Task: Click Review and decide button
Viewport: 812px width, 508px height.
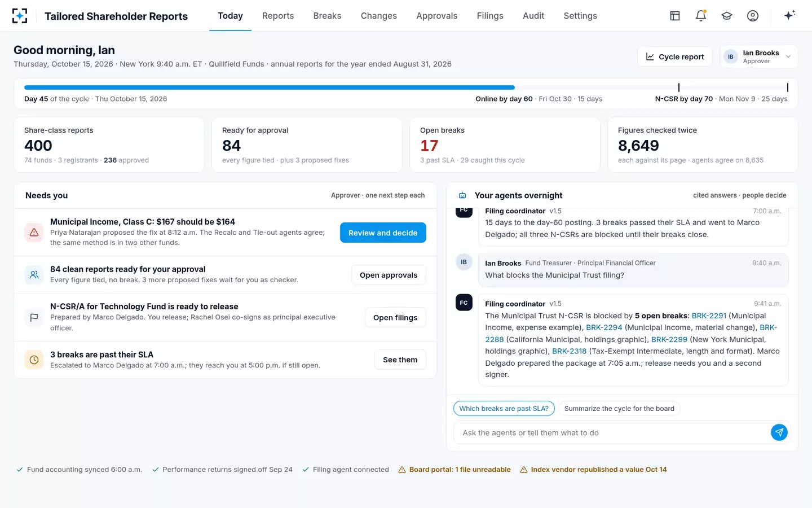Action: 383,233
